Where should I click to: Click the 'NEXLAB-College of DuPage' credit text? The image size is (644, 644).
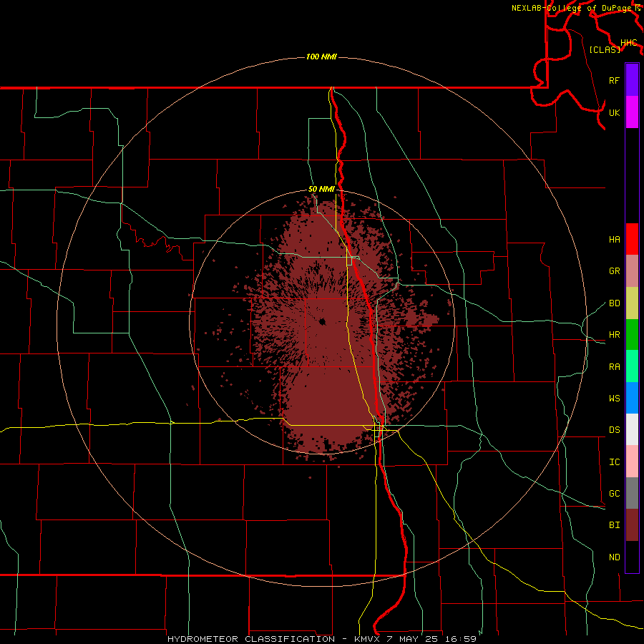pyautogui.click(x=572, y=8)
